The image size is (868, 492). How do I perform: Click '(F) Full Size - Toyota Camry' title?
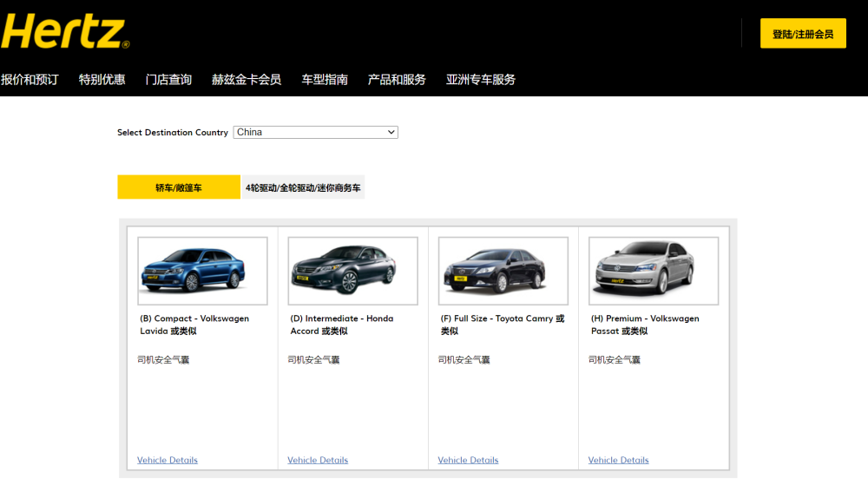coord(503,325)
